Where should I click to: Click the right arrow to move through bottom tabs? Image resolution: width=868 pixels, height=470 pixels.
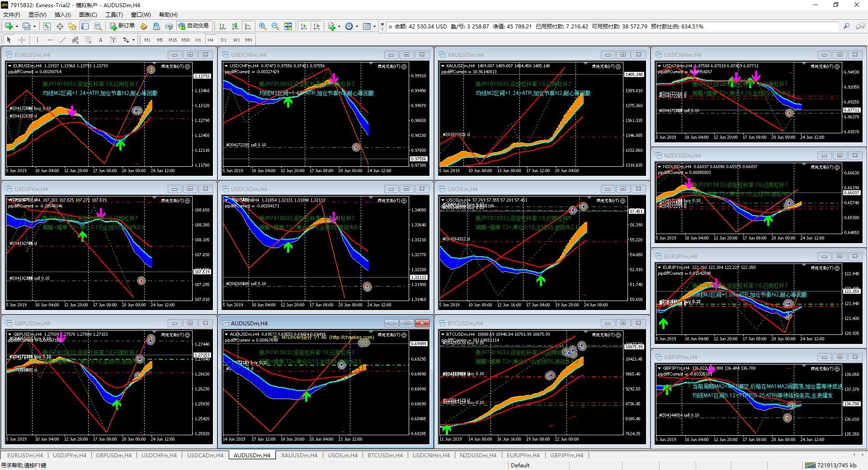pos(863,455)
